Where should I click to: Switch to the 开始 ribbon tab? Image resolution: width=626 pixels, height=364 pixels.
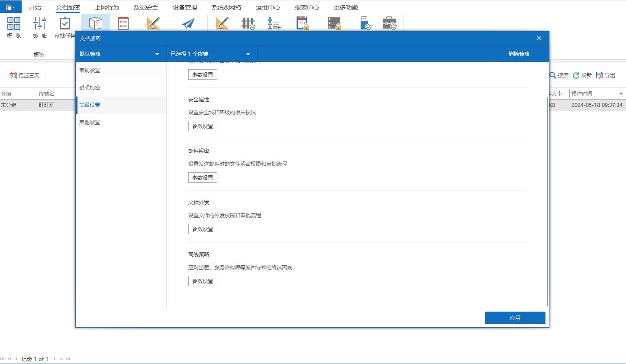[x=35, y=7]
